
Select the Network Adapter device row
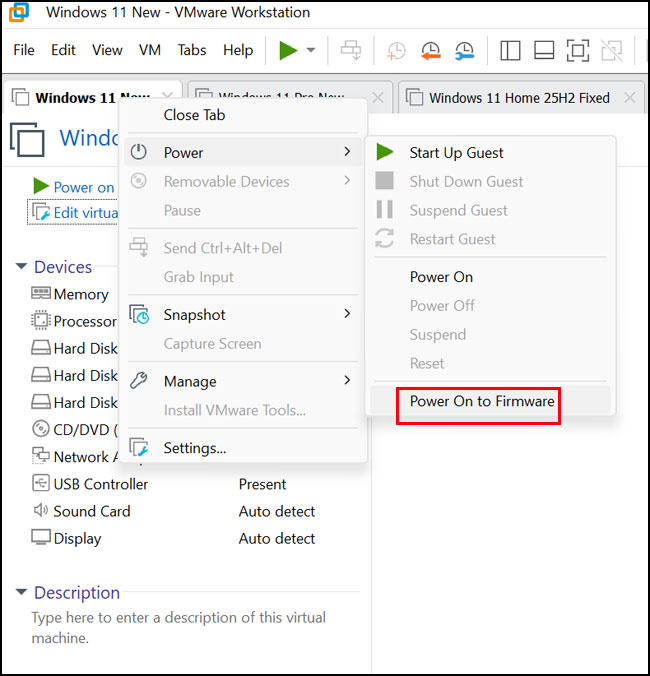(x=74, y=457)
